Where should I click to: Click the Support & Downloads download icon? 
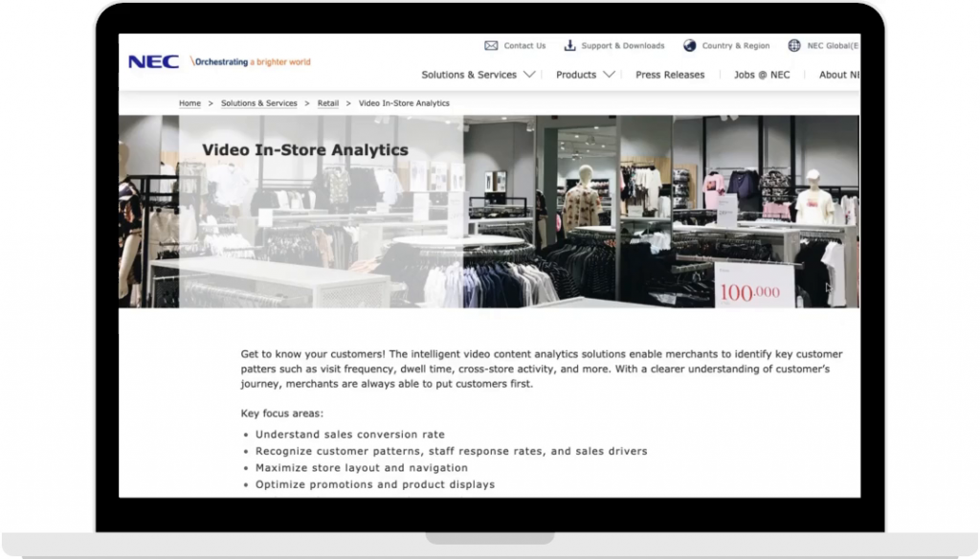click(x=569, y=45)
